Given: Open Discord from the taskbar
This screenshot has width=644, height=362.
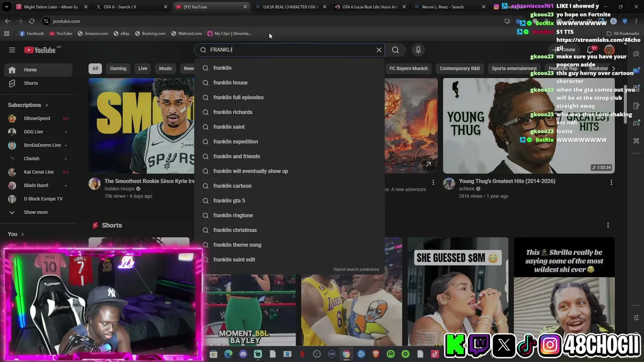Looking at the screenshot, I should [244, 354].
